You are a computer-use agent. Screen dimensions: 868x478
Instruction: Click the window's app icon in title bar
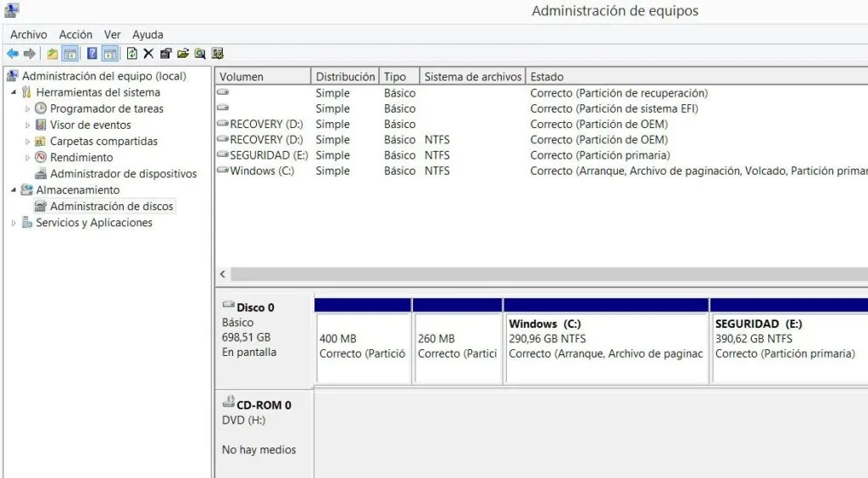pos(12,10)
